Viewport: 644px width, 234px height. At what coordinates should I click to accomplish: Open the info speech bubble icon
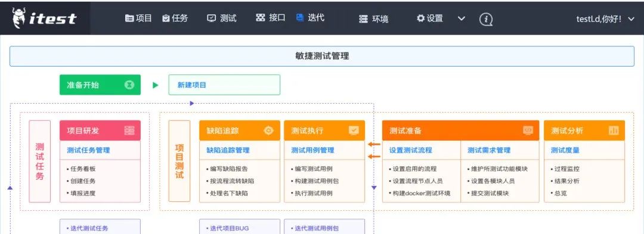click(x=486, y=19)
